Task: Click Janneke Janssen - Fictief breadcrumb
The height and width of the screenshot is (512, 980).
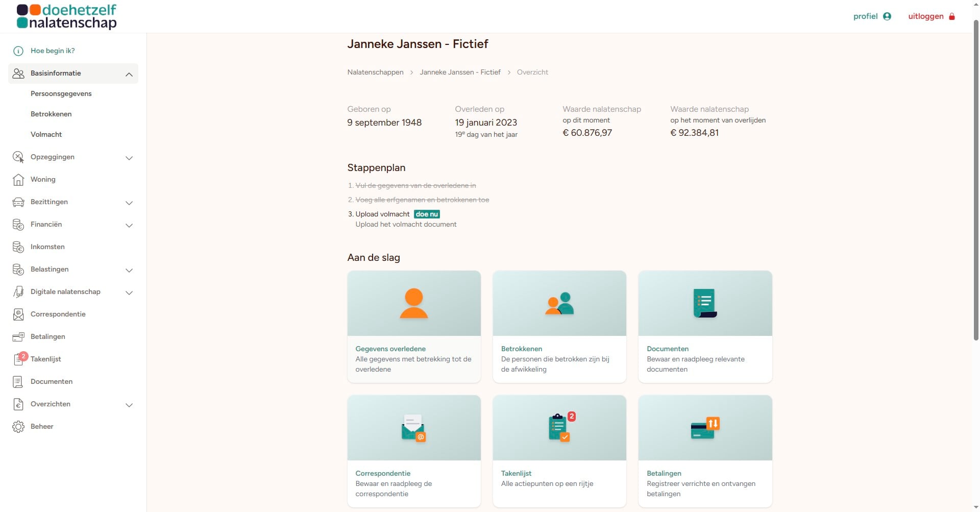Action: [x=460, y=72]
